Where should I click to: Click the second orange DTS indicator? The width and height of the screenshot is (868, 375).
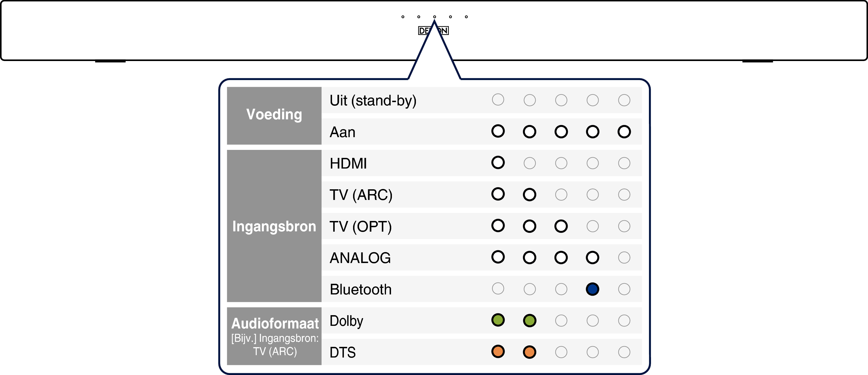pos(529,352)
